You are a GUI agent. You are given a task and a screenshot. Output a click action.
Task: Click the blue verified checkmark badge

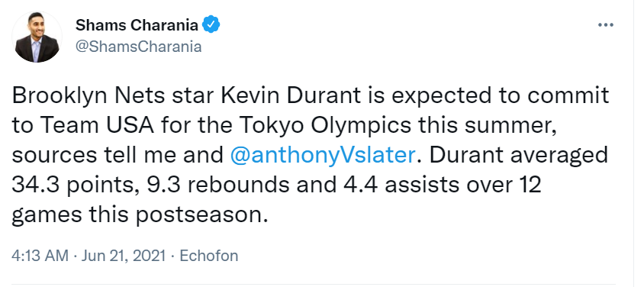pos(211,25)
